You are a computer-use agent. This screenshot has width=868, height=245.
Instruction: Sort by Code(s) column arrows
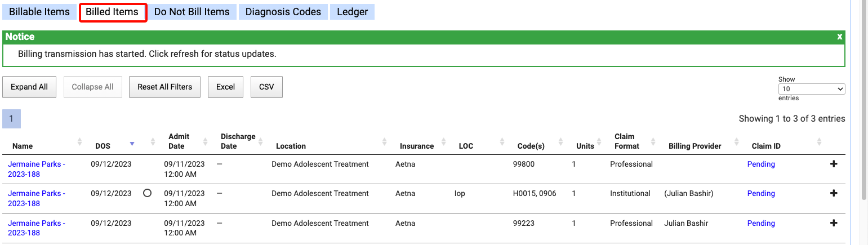[560, 141]
